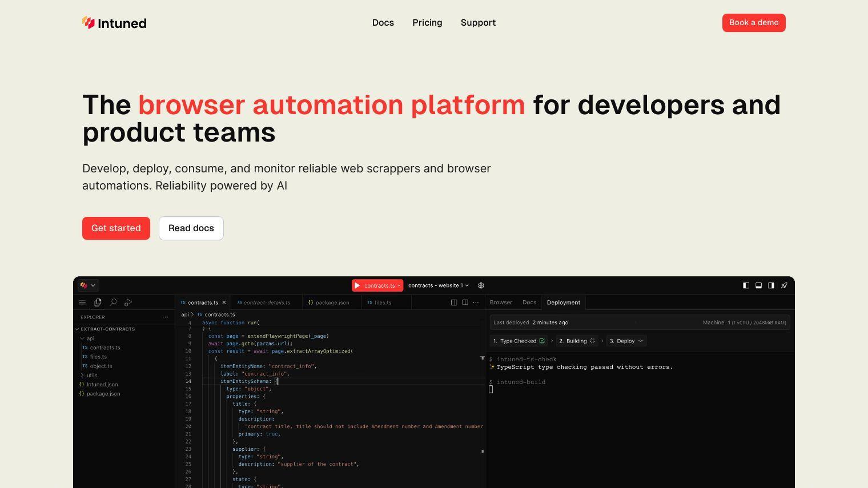Open the Search magnifier icon in the sidebar

pos(113,303)
